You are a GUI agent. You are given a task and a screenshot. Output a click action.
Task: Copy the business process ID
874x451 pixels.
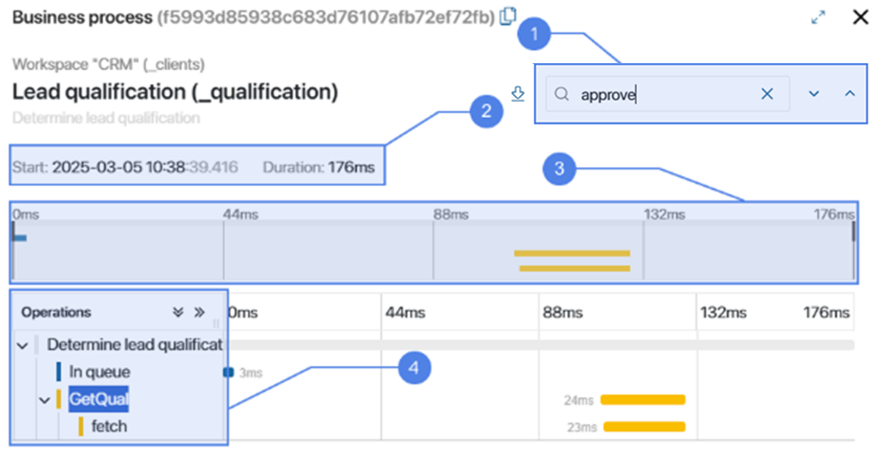pos(508,17)
